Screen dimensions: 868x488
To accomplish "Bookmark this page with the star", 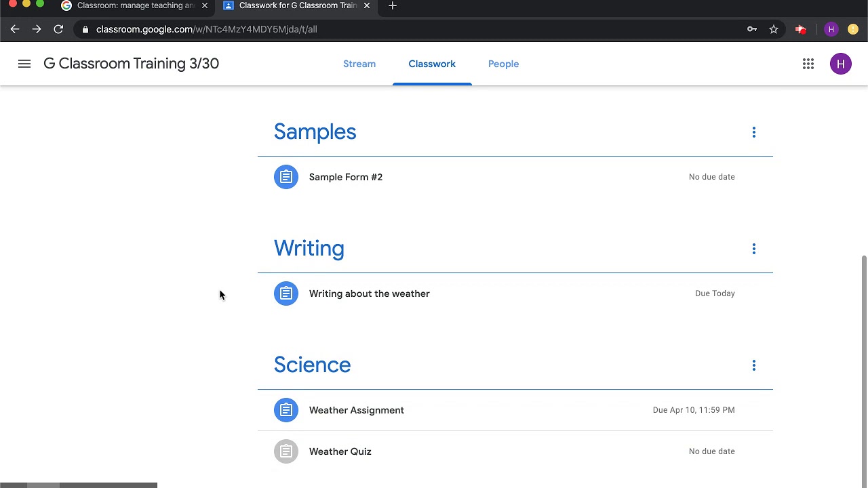I will 774,29.
